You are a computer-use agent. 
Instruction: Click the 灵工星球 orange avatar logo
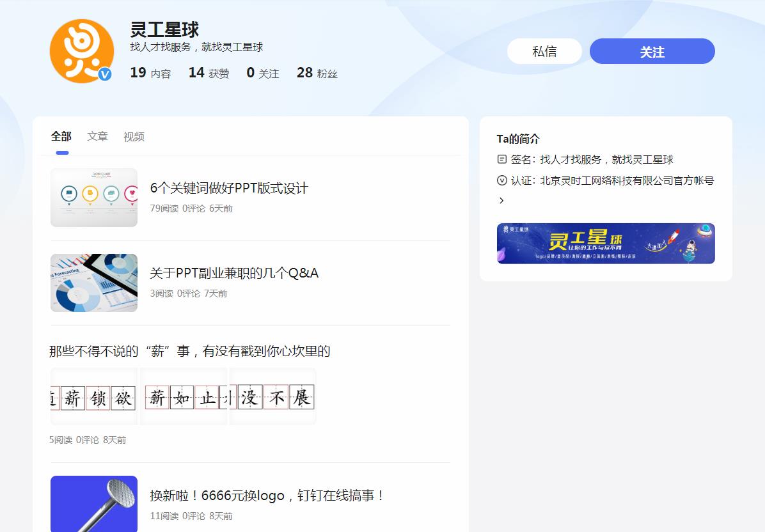click(x=81, y=51)
